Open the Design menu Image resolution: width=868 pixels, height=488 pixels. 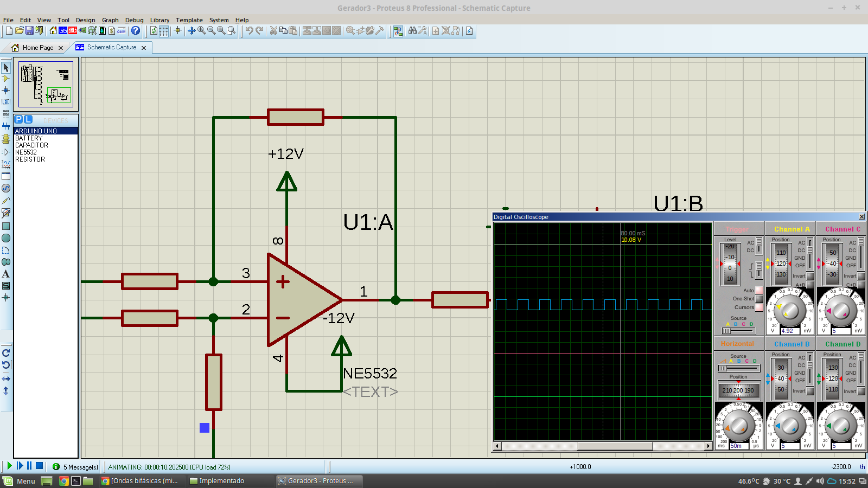click(x=85, y=20)
